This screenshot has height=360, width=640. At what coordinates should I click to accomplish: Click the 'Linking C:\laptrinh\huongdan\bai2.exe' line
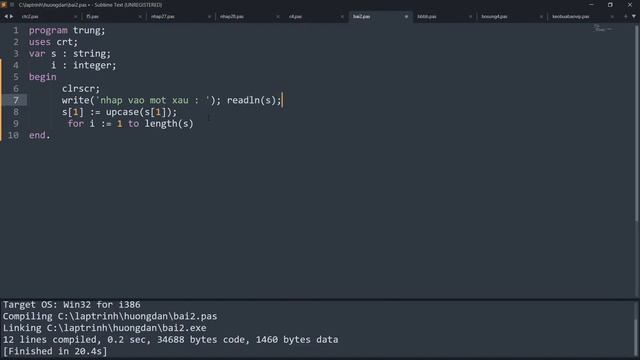pos(104,328)
